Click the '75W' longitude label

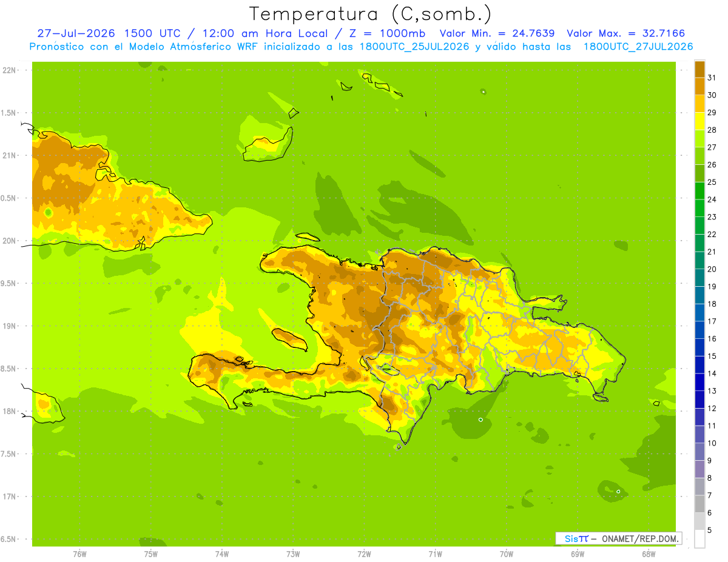tap(151, 554)
